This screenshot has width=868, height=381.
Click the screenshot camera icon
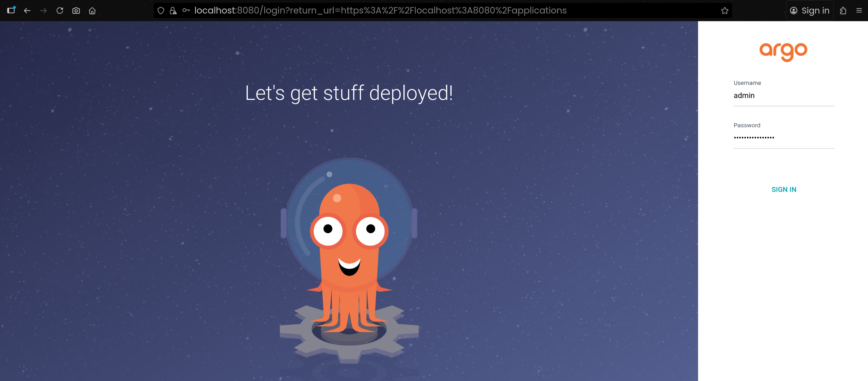76,11
